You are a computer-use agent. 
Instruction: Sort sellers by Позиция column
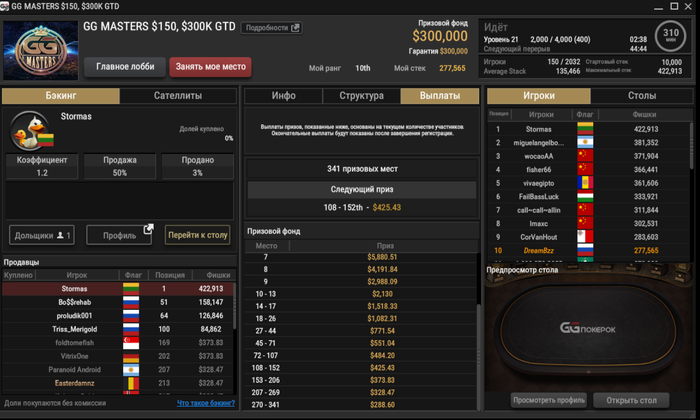coord(170,275)
